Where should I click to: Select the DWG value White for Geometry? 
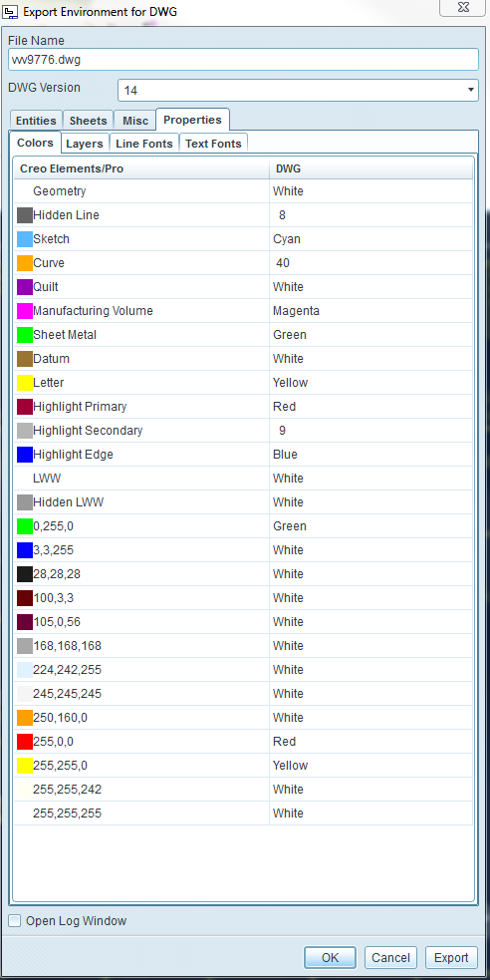(288, 191)
